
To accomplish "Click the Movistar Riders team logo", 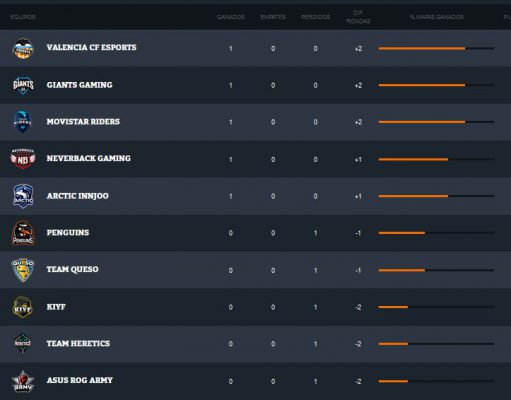I will click(x=23, y=122).
